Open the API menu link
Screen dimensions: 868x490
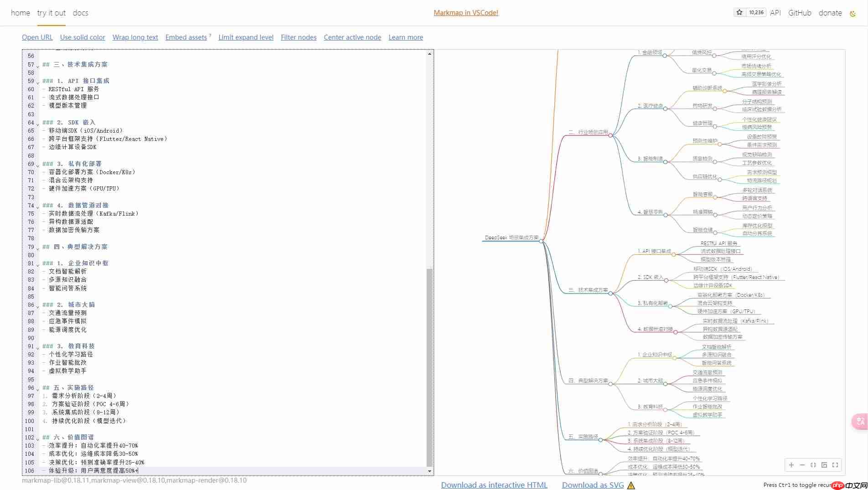coord(775,13)
